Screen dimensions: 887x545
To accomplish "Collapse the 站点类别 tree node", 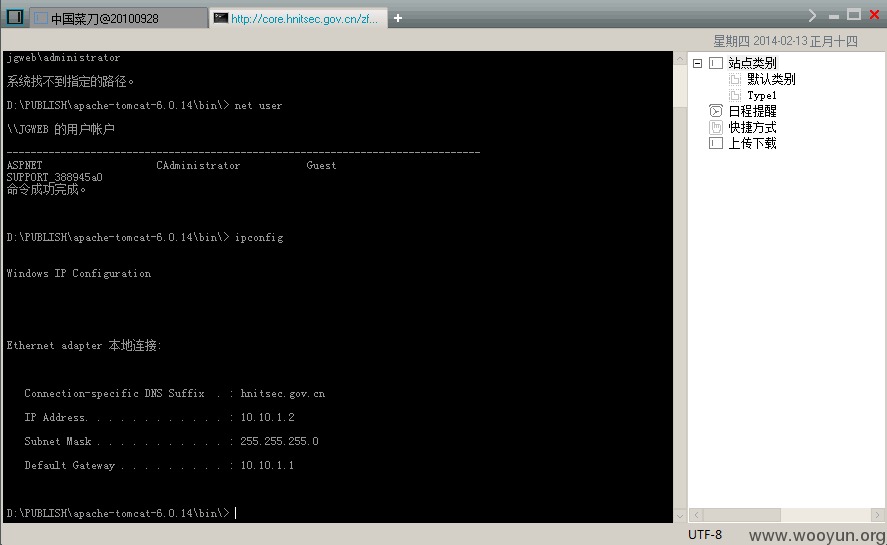I will [x=697, y=63].
